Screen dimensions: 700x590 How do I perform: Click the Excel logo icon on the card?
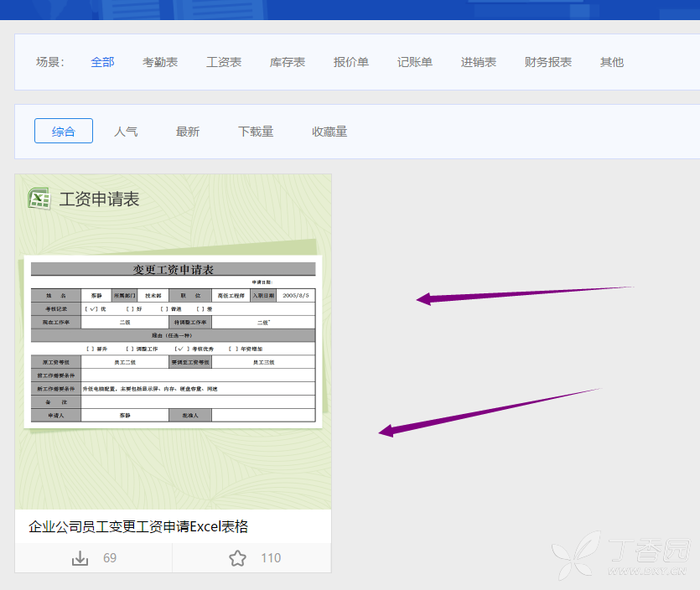[39, 199]
